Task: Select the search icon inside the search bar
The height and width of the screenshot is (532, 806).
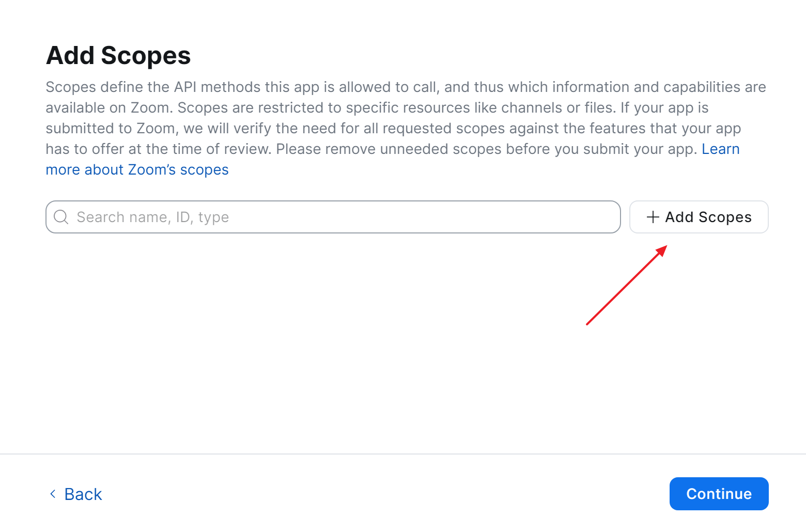Action: pos(61,217)
